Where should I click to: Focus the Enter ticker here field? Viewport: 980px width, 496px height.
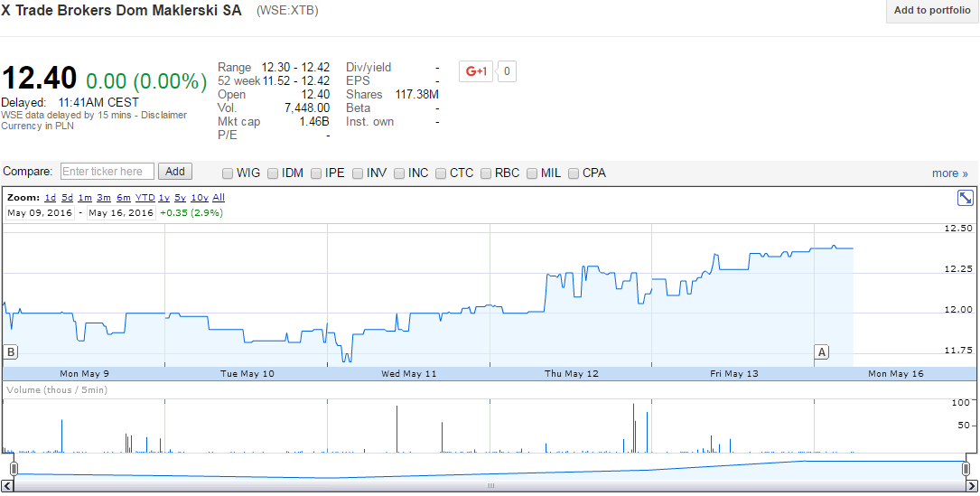click(x=107, y=172)
